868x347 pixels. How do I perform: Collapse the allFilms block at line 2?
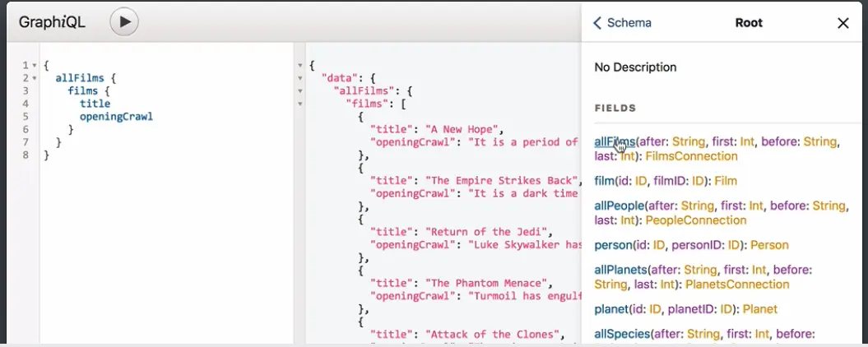(35, 78)
